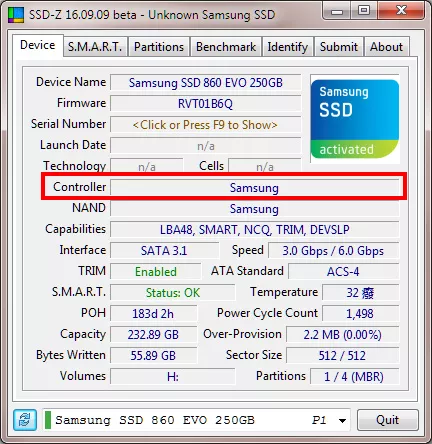Click the Status: OK value

click(173, 293)
